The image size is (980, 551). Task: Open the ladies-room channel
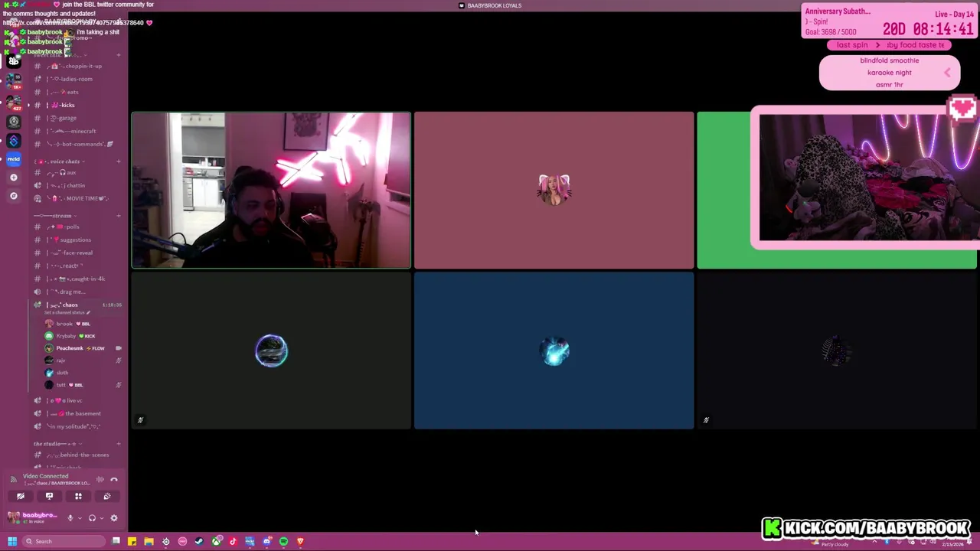[77, 79]
